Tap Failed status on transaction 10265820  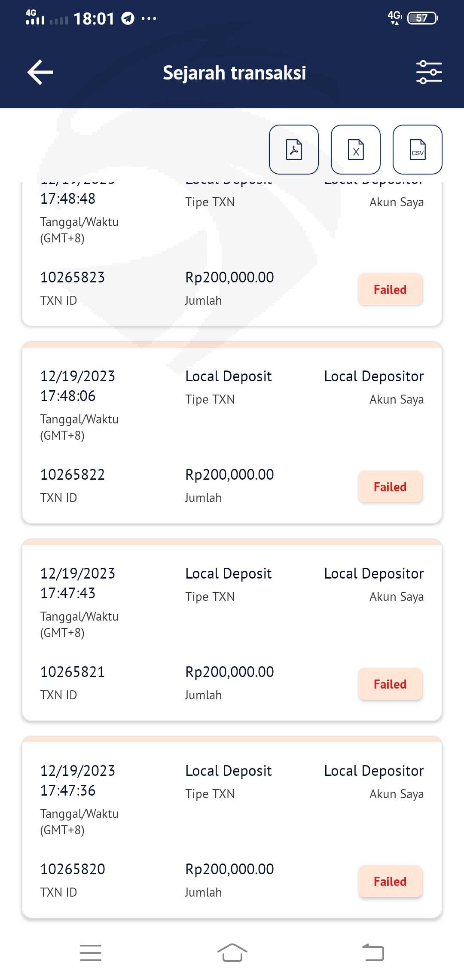[x=390, y=881]
